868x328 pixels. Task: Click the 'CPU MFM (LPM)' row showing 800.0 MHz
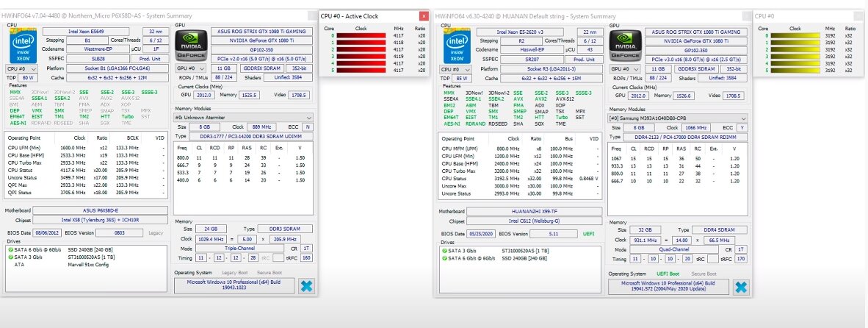[x=520, y=149]
